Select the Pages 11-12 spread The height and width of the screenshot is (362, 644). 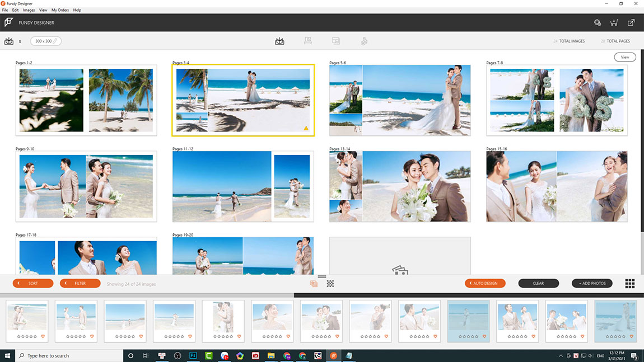point(243,186)
